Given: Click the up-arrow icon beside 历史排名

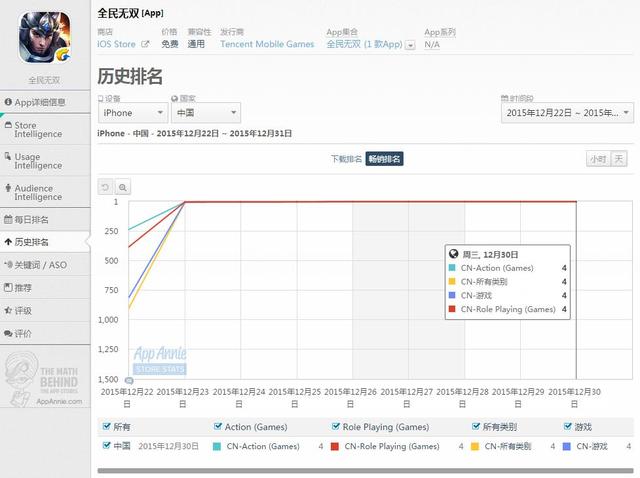Looking at the screenshot, I should tap(8, 242).
